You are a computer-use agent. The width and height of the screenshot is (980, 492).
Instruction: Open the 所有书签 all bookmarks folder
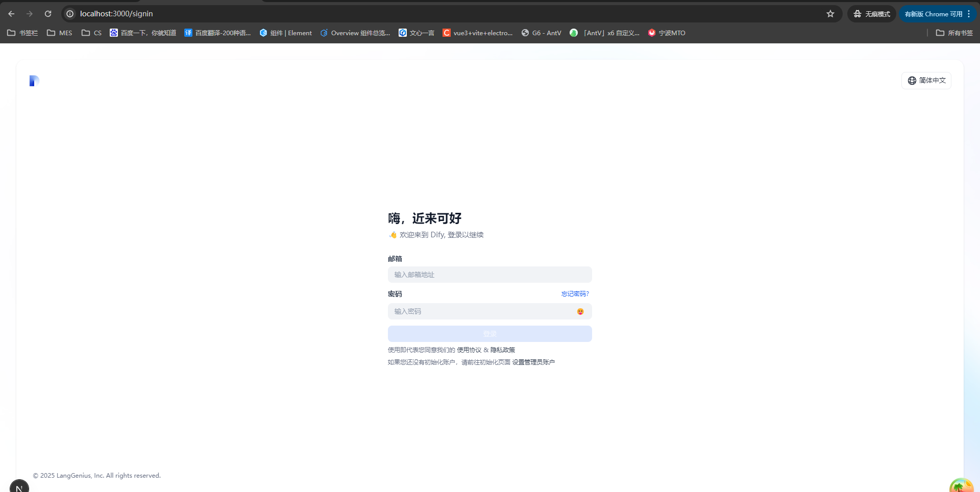(x=954, y=33)
